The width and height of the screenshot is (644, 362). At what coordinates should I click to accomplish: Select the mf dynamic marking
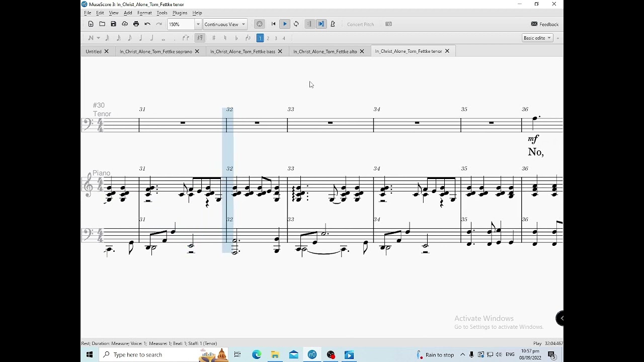click(533, 138)
